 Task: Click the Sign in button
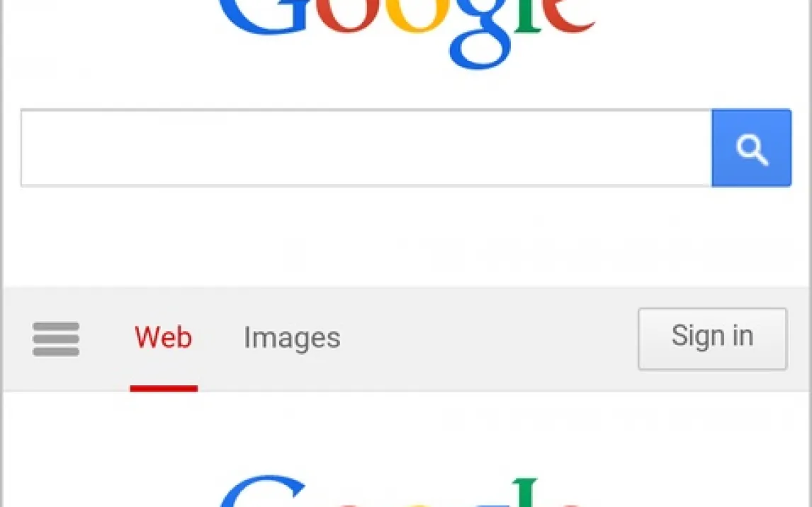click(713, 339)
